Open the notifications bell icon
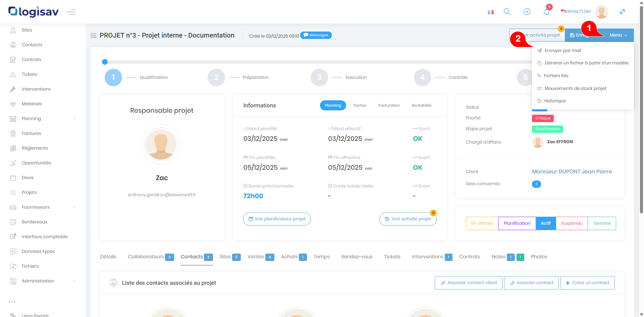 pos(546,12)
